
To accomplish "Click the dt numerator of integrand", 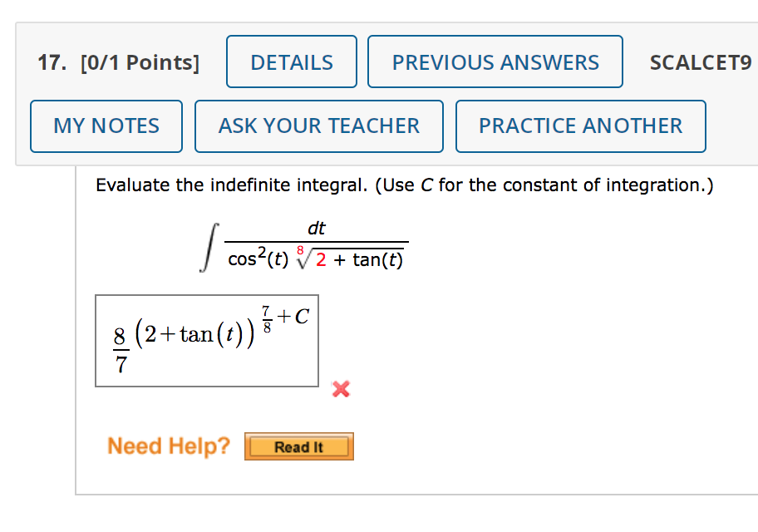I will point(317,228).
